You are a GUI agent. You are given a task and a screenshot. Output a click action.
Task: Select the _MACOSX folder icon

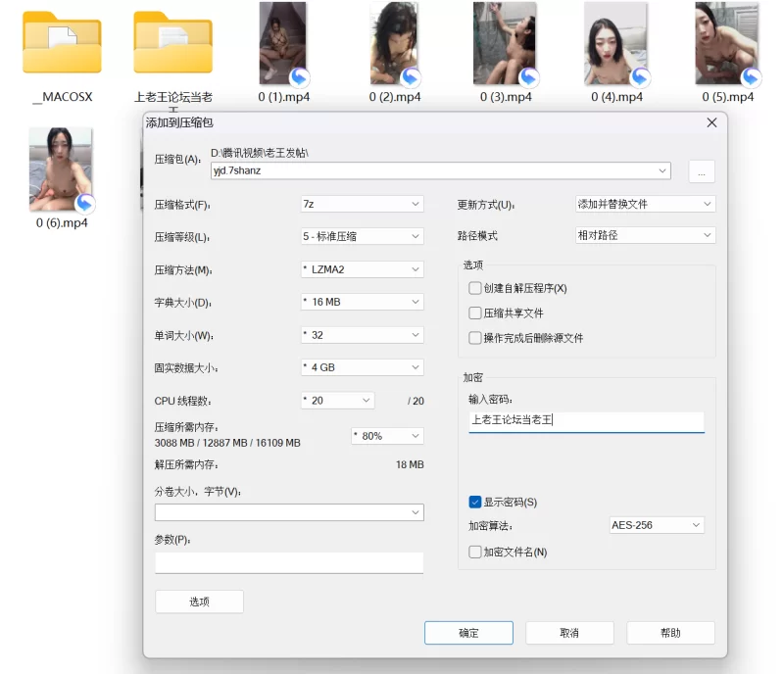coord(62,42)
